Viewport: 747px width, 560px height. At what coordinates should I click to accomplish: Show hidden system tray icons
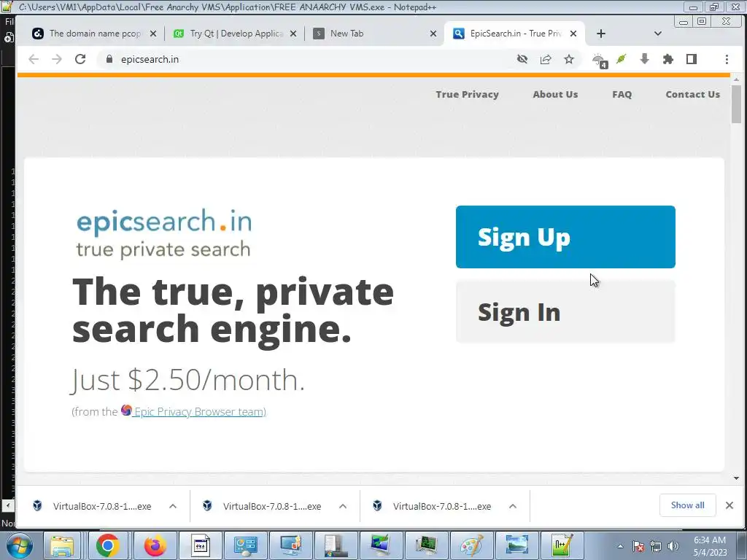[620, 546]
